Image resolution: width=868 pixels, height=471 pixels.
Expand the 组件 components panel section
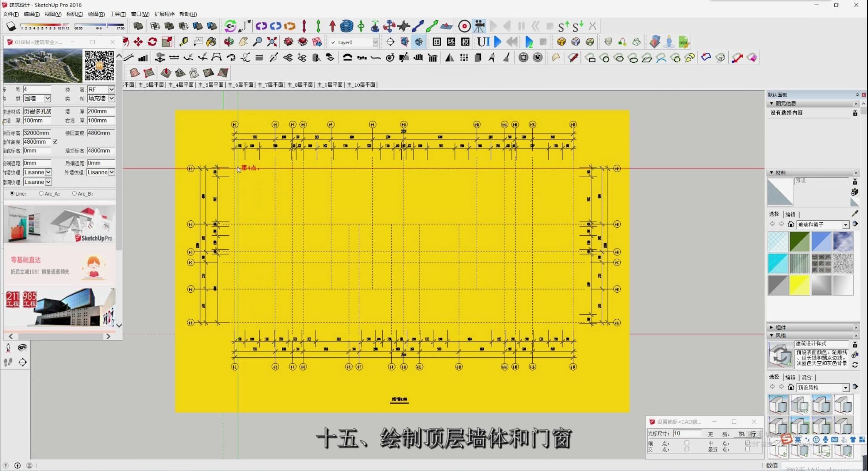tap(771, 327)
